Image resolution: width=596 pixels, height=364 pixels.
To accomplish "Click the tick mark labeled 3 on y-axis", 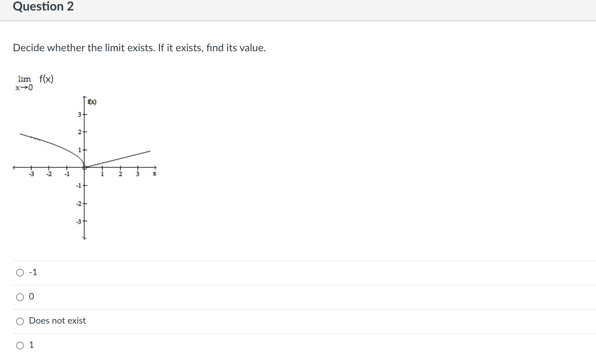I will point(79,115).
